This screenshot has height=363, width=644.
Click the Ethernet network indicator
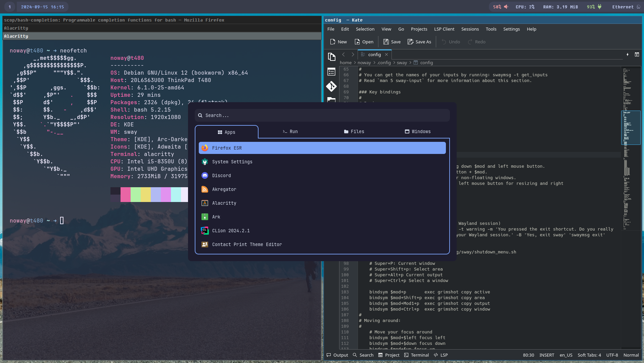626,7
